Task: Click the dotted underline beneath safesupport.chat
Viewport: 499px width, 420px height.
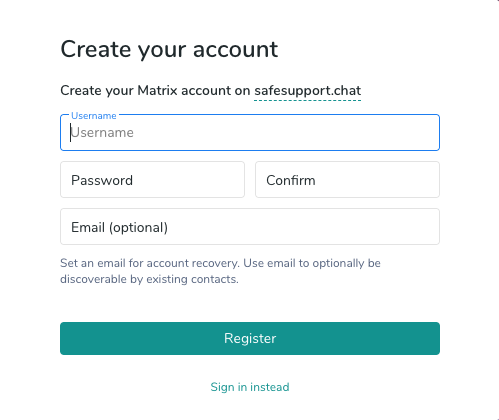Action: coord(308,100)
